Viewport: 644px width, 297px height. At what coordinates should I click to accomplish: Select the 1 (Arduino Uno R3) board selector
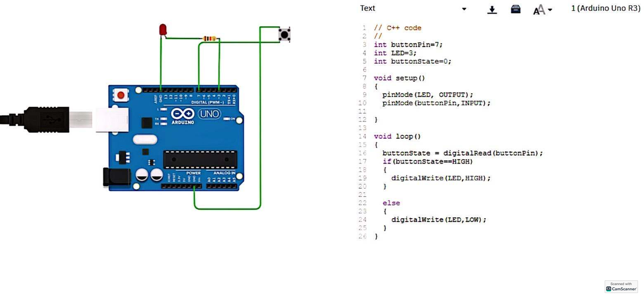pos(605,9)
